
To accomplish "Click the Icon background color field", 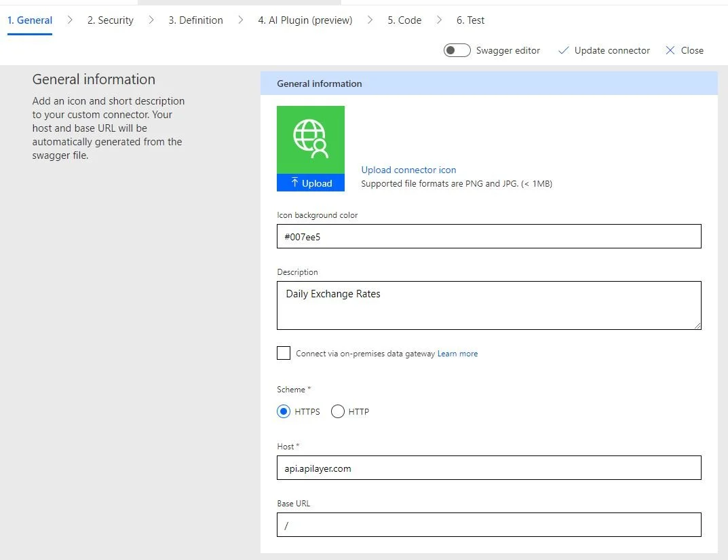I will click(488, 236).
